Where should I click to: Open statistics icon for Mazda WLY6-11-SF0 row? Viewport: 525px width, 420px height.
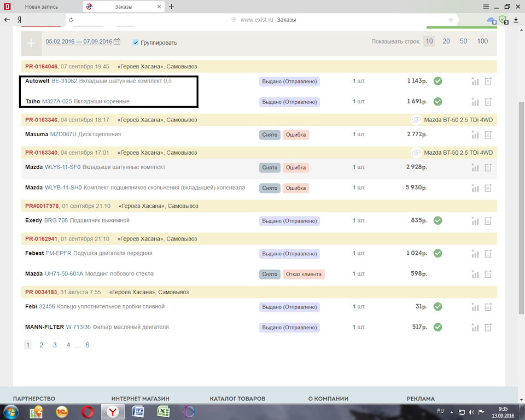pos(475,167)
